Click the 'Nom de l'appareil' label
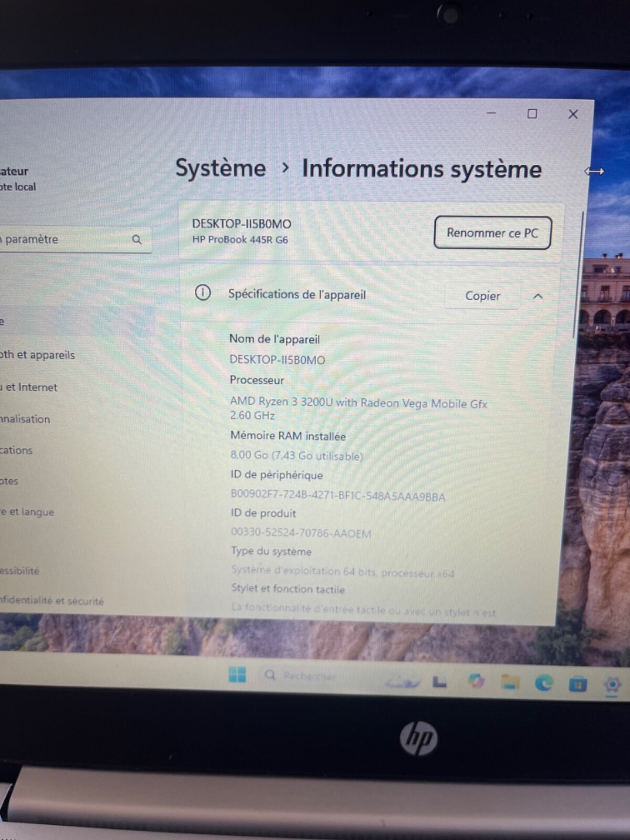 274,339
